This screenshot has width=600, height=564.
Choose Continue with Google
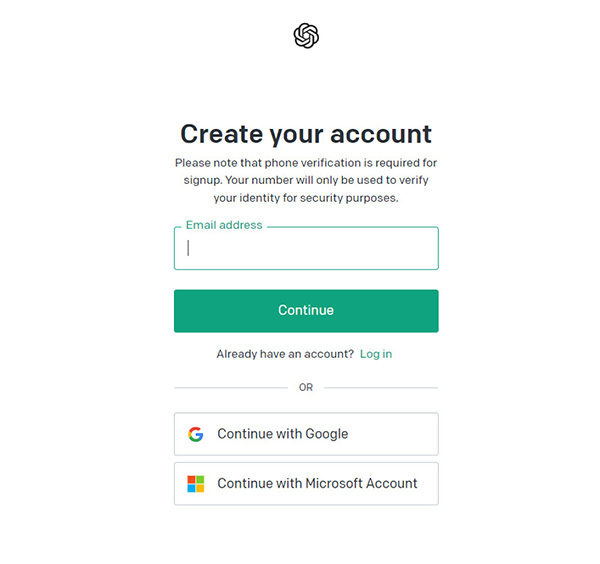306,434
